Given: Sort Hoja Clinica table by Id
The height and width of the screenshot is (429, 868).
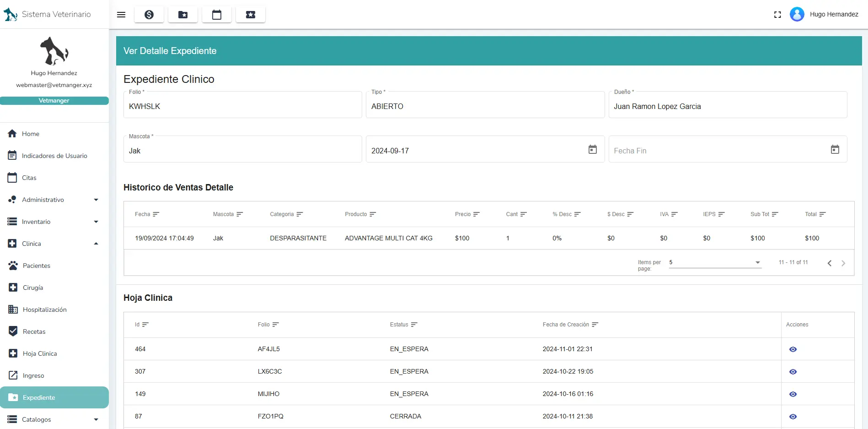Looking at the screenshot, I should tap(142, 325).
